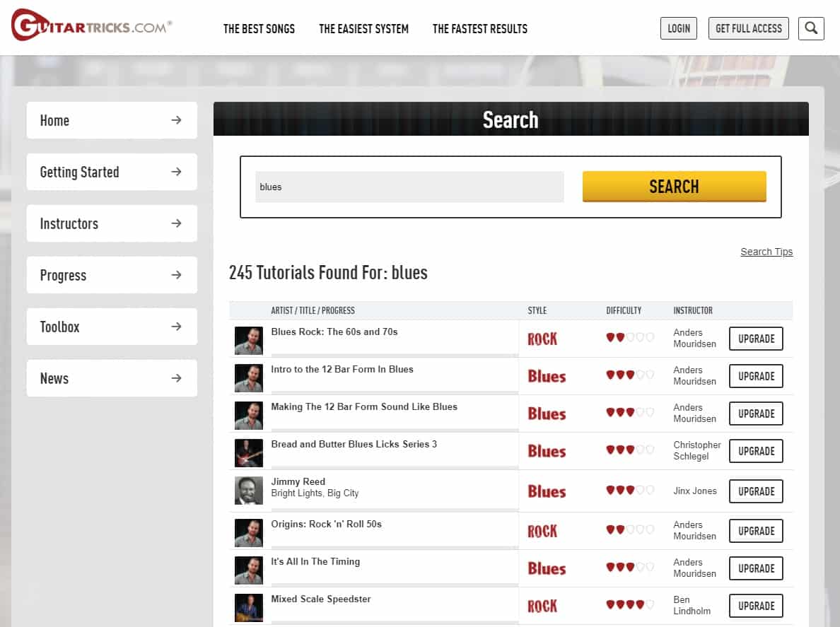Click Upgrade for Bread and Butter Blues Licks
840x627 pixels.
tap(756, 451)
